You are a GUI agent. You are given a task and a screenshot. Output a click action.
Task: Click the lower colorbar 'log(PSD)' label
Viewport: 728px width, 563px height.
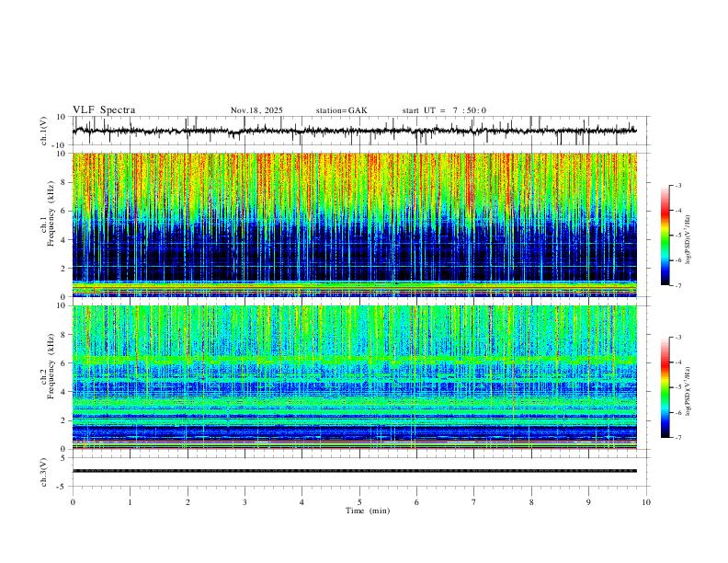tap(688, 392)
